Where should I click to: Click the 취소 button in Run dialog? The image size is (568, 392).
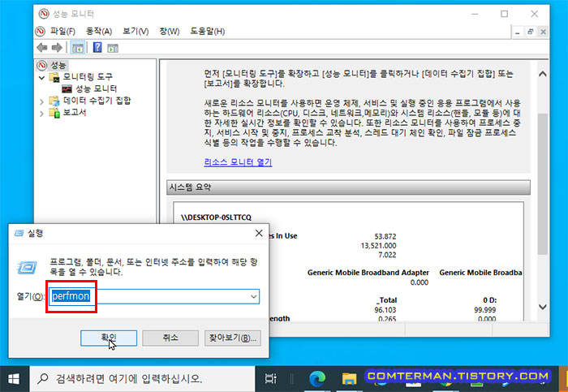(x=170, y=338)
